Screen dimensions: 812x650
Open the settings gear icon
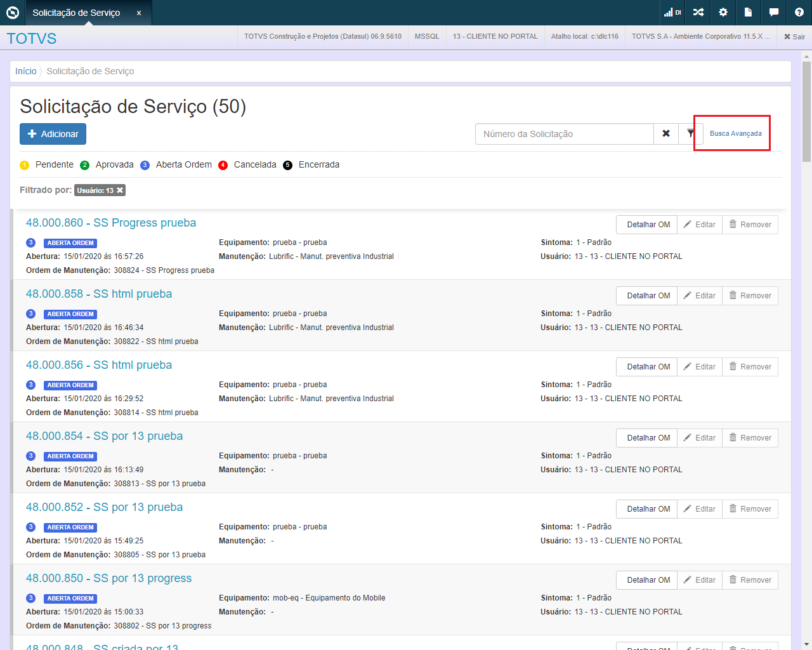click(x=723, y=12)
